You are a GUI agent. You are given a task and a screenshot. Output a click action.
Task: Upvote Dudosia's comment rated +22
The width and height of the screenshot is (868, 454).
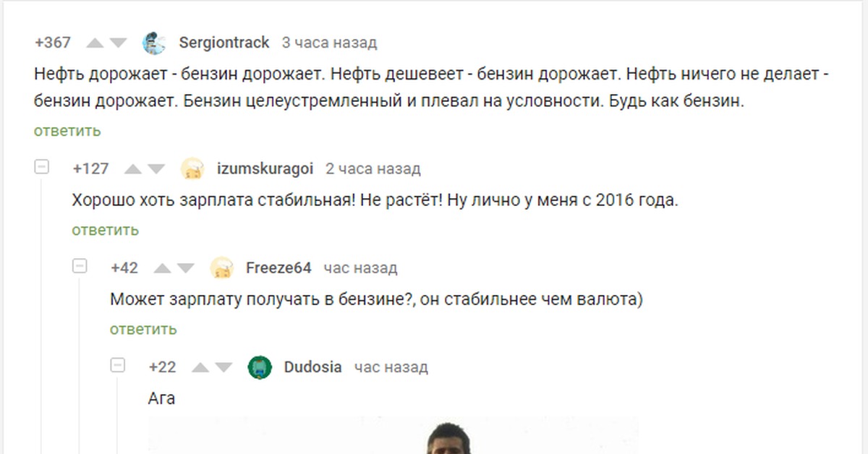(200, 368)
